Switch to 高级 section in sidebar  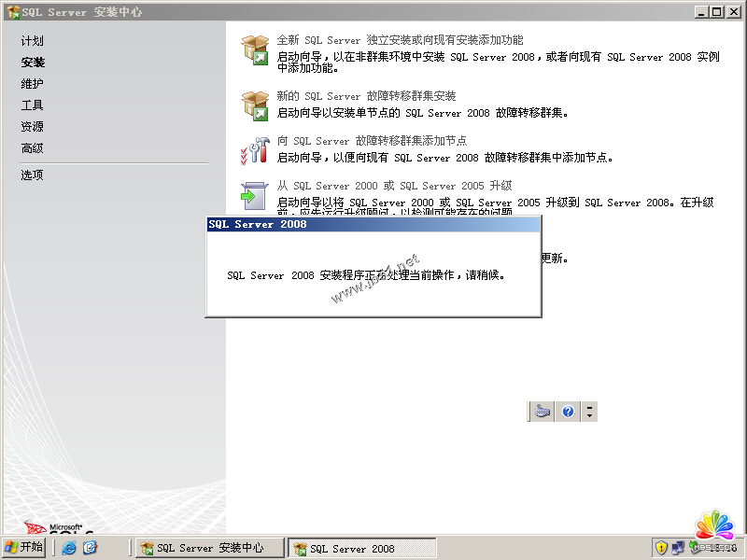pos(33,148)
